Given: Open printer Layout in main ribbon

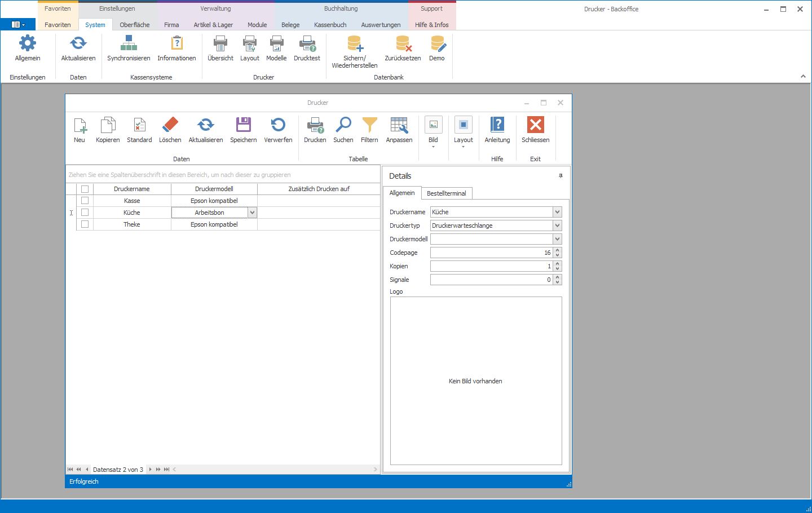Looking at the screenshot, I should [x=249, y=48].
